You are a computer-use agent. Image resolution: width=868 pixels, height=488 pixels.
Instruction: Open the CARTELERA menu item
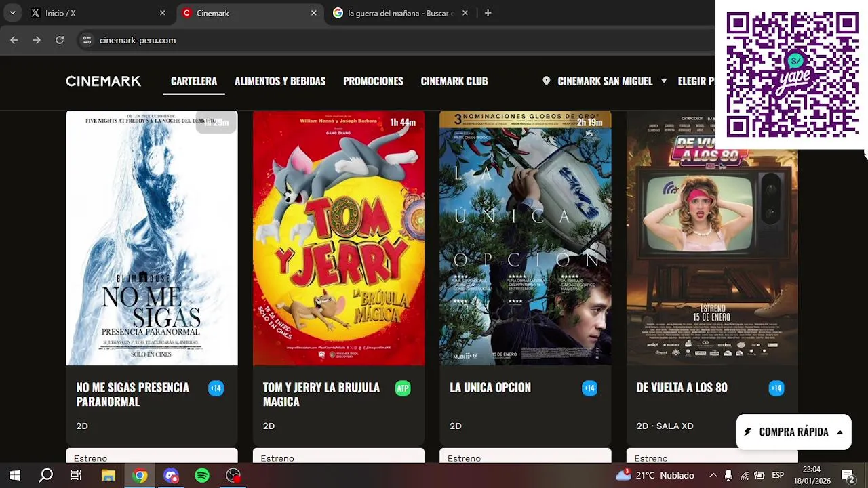pyautogui.click(x=194, y=81)
